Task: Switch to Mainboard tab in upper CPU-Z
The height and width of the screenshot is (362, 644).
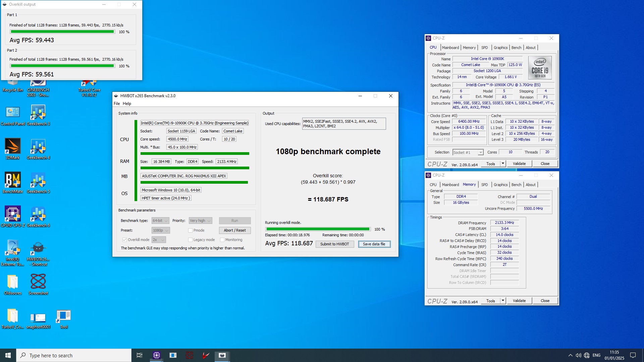Action: pos(450,48)
